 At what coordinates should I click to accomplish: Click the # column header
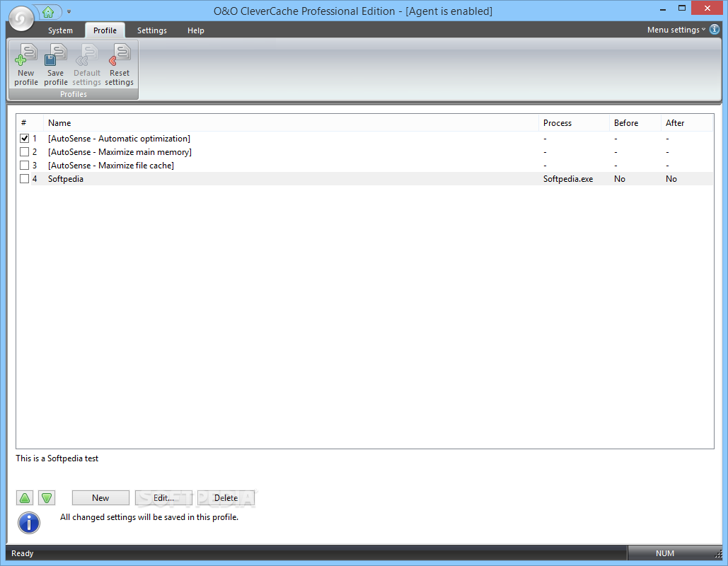[30, 123]
